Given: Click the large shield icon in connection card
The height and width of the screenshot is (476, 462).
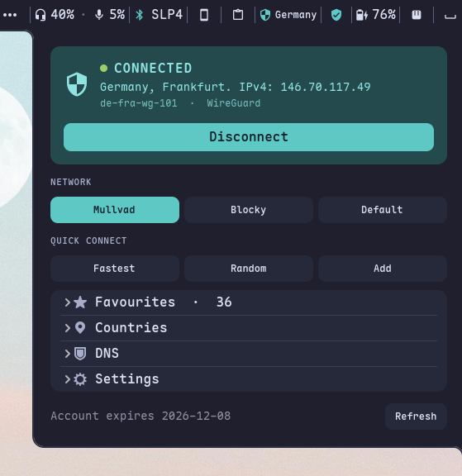Looking at the screenshot, I should pyautogui.click(x=77, y=84).
